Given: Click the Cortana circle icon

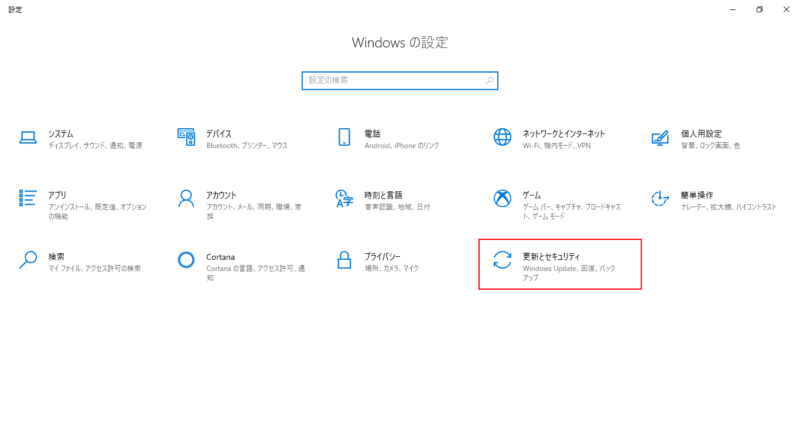Looking at the screenshot, I should 186,260.
